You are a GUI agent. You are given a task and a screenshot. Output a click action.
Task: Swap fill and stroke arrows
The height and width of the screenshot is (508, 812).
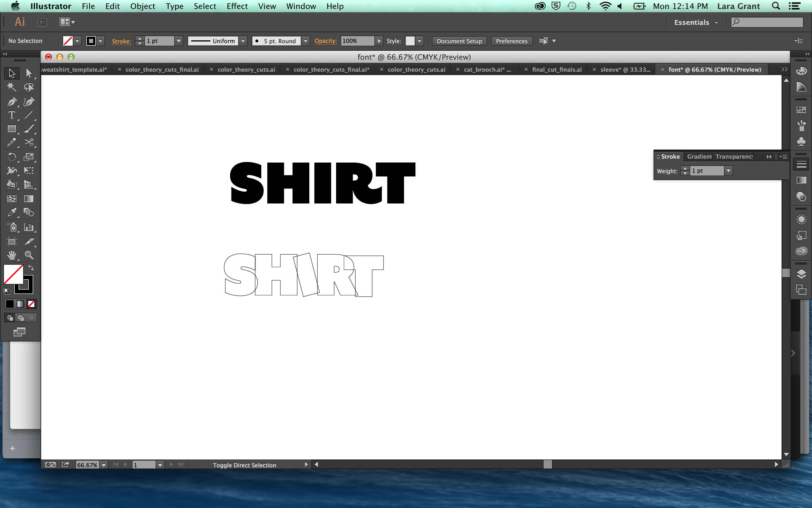(x=31, y=268)
